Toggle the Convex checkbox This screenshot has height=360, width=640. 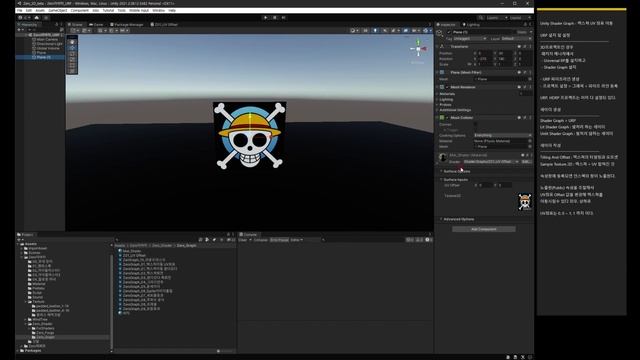click(x=476, y=124)
